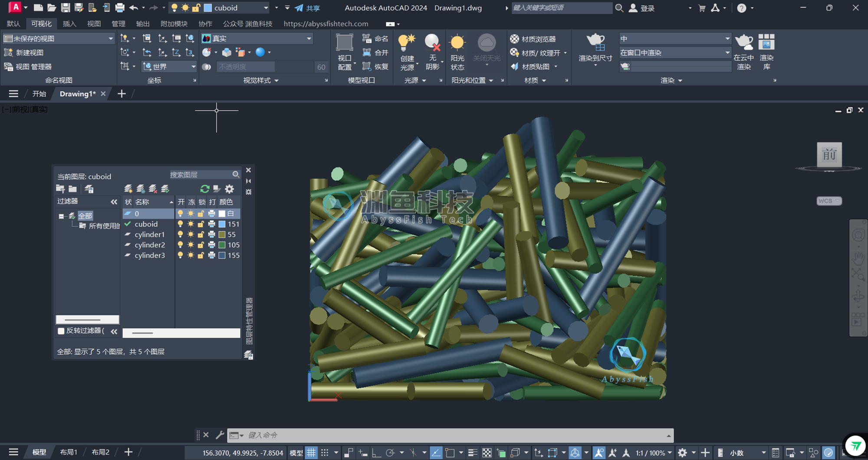Click Render in Cloud (在云中渲染) icon
Image resolution: width=868 pixels, height=460 pixels.
744,42
